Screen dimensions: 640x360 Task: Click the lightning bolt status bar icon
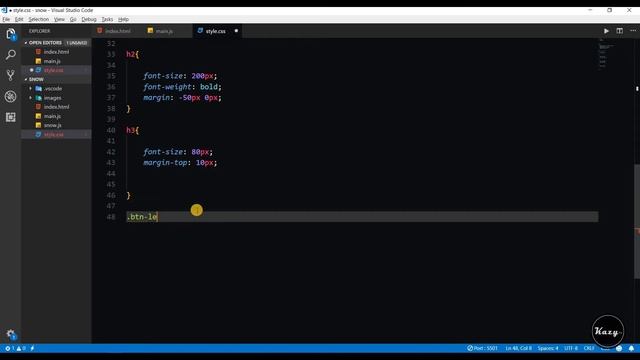coord(32,348)
